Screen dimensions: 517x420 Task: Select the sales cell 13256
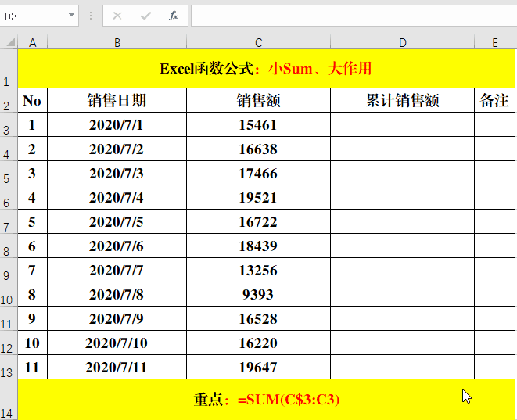[x=258, y=270]
